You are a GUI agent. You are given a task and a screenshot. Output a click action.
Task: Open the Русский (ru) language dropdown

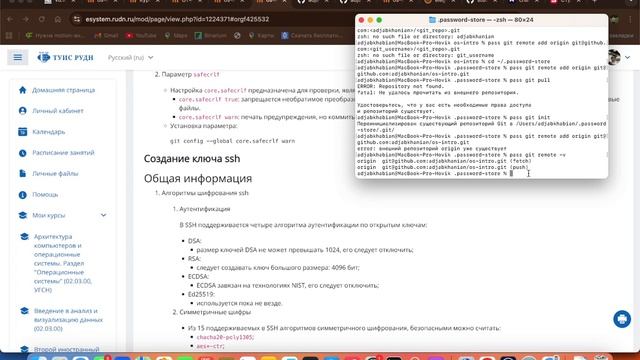click(131, 58)
